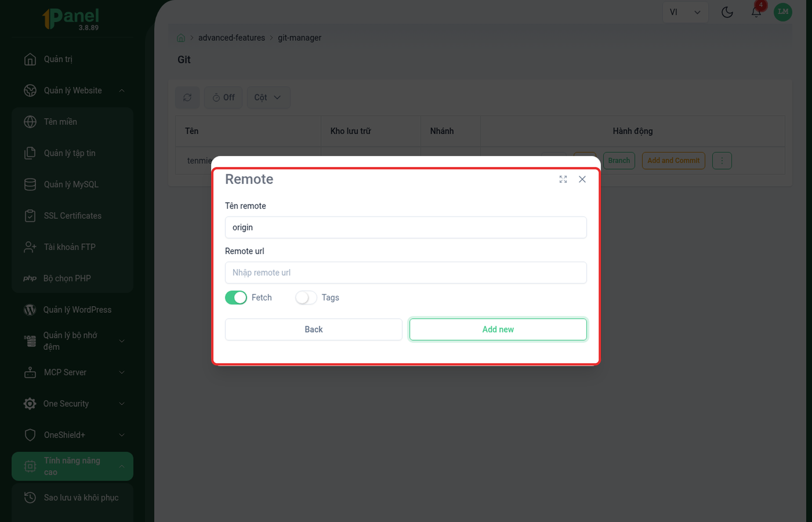The width and height of the screenshot is (812, 522).
Task: Click the refresh icon in Git toolbar
Action: pos(187,97)
